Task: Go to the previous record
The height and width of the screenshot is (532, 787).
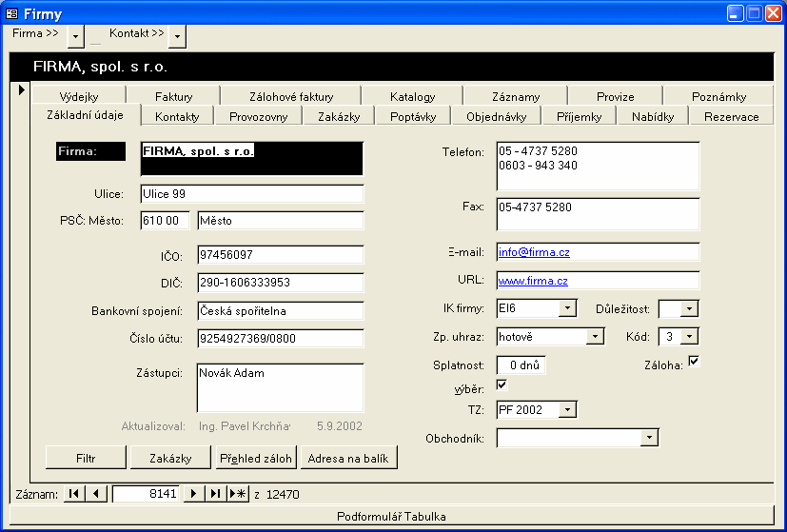Action: click(x=96, y=494)
